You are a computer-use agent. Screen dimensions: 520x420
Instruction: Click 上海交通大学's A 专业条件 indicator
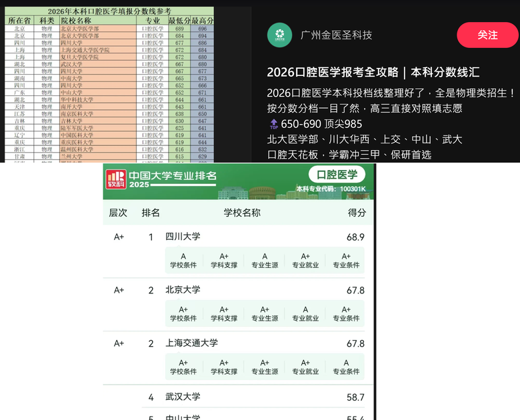(346, 367)
